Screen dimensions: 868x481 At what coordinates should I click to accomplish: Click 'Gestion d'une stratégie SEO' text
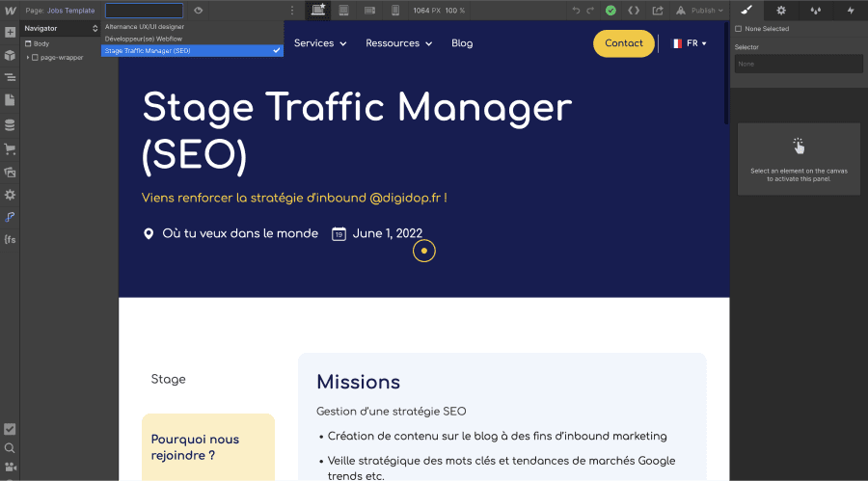tap(392, 412)
